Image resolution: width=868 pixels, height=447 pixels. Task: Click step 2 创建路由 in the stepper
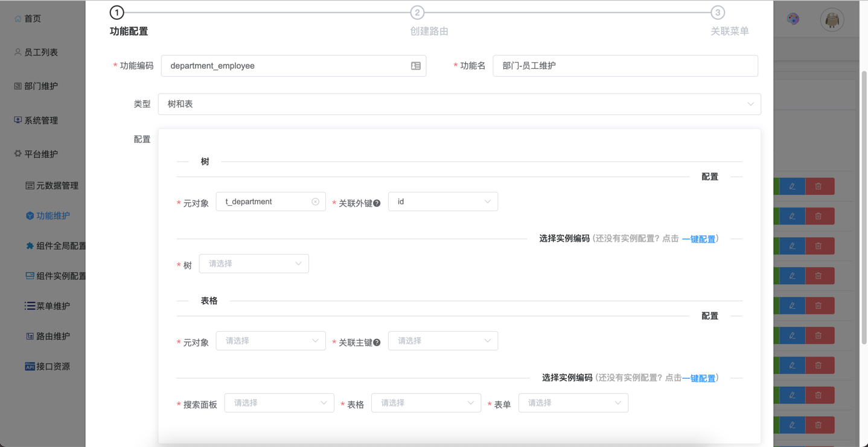coord(417,13)
